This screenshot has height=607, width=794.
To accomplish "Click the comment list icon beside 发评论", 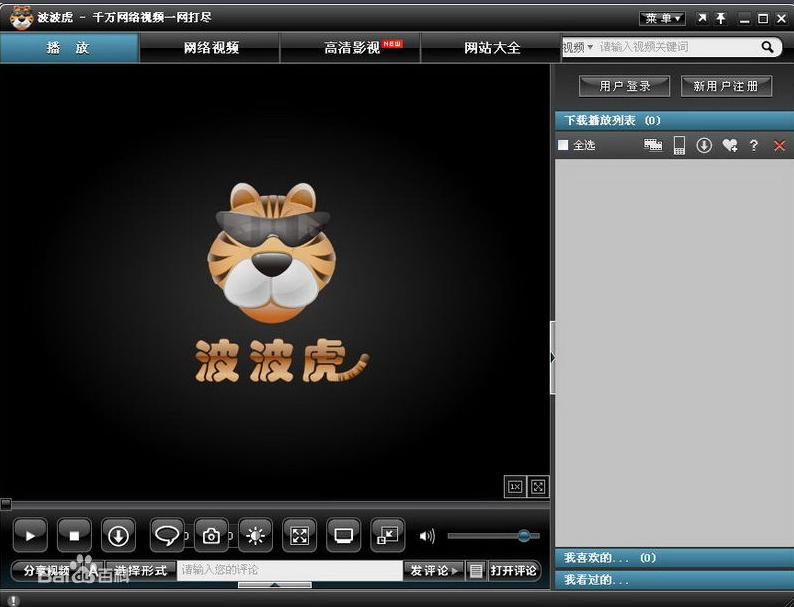I will pyautogui.click(x=475, y=571).
